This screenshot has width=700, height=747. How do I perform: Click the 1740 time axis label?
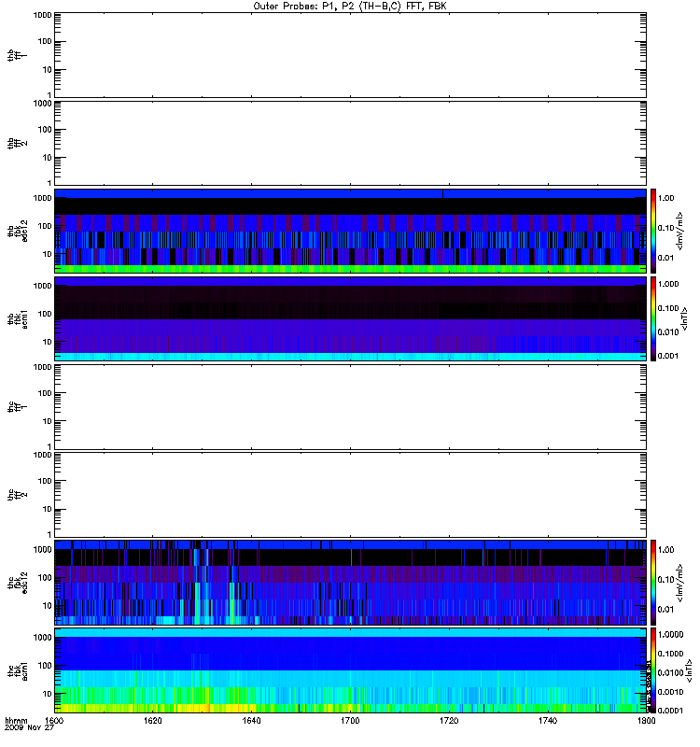pos(548,721)
